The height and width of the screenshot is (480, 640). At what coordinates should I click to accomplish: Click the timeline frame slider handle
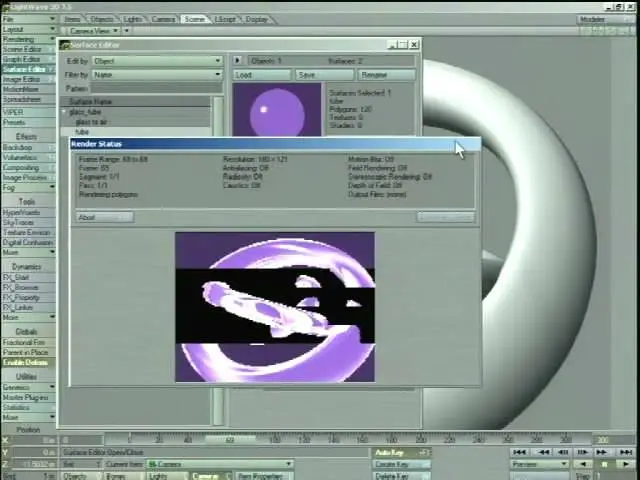pos(230,440)
